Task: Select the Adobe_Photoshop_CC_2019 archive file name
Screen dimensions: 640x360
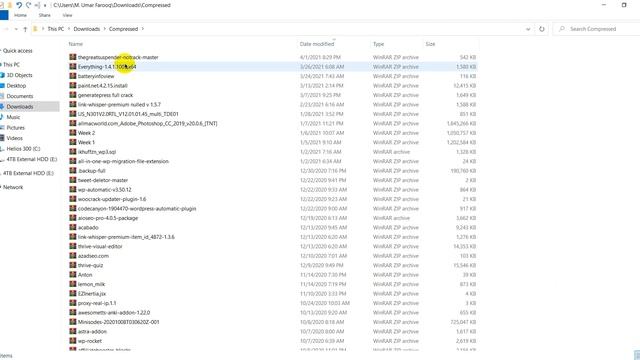Action: (147, 123)
